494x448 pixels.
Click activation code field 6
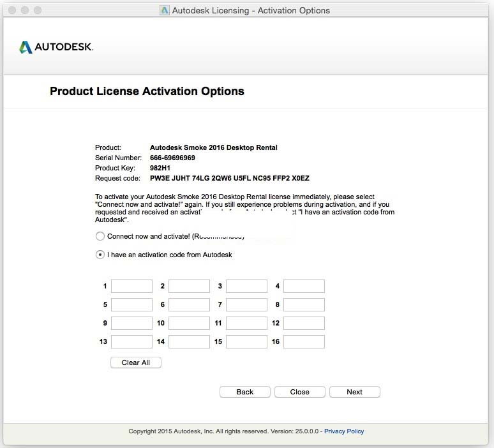click(189, 304)
